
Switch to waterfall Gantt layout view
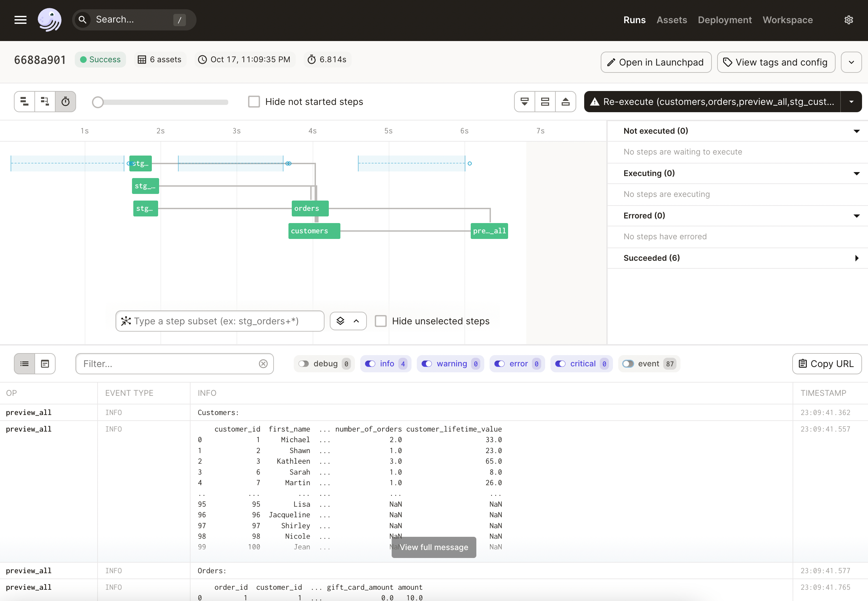tap(45, 102)
